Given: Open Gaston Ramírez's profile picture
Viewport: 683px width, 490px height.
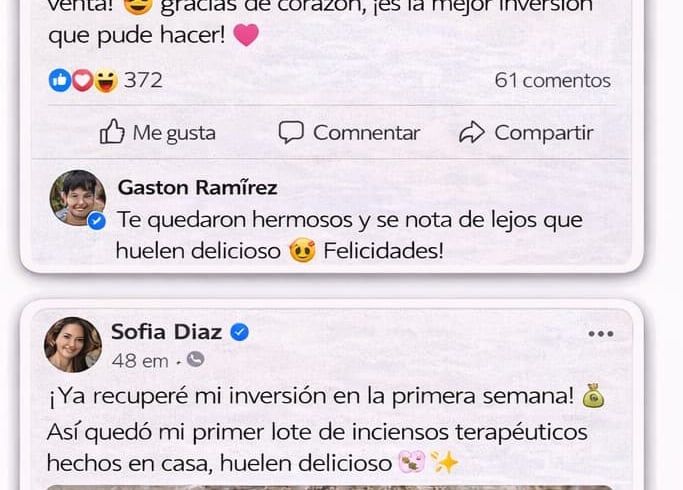Looking at the screenshot, I should tap(78, 198).
